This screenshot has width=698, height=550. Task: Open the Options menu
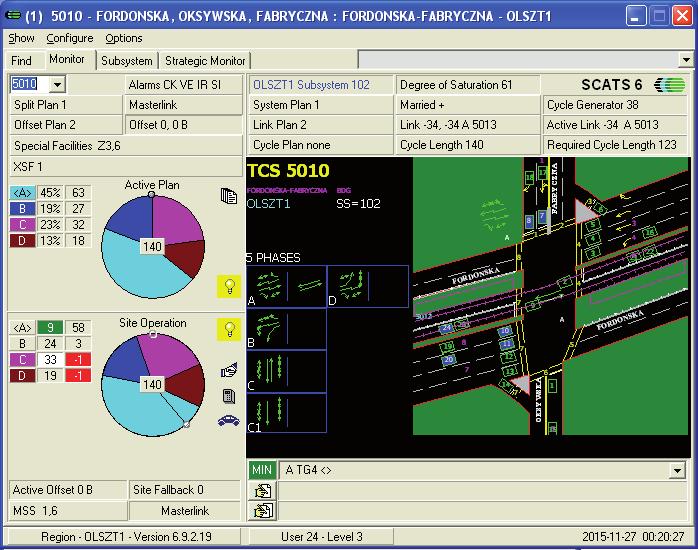[x=124, y=38]
